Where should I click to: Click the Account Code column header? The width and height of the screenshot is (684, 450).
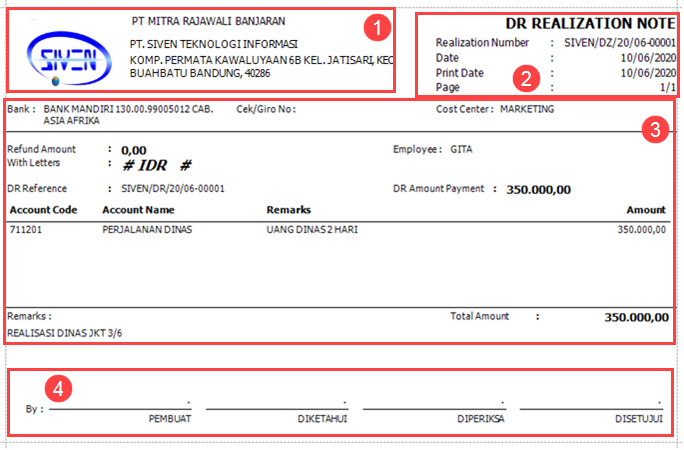click(43, 210)
